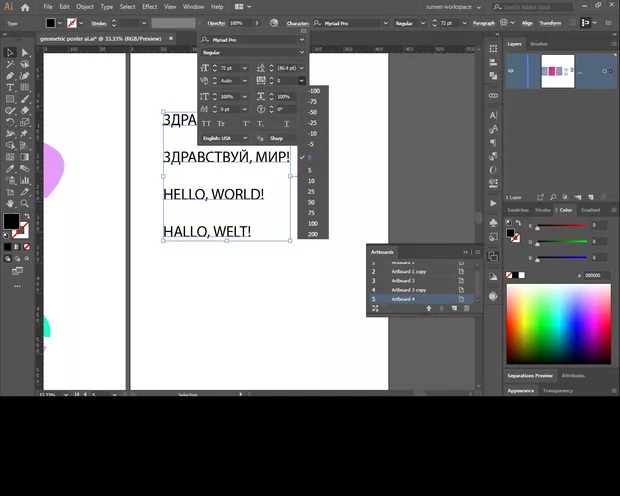Toggle Small Caps in Character panel
Viewport: 620px width, 496px height.
coord(221,124)
